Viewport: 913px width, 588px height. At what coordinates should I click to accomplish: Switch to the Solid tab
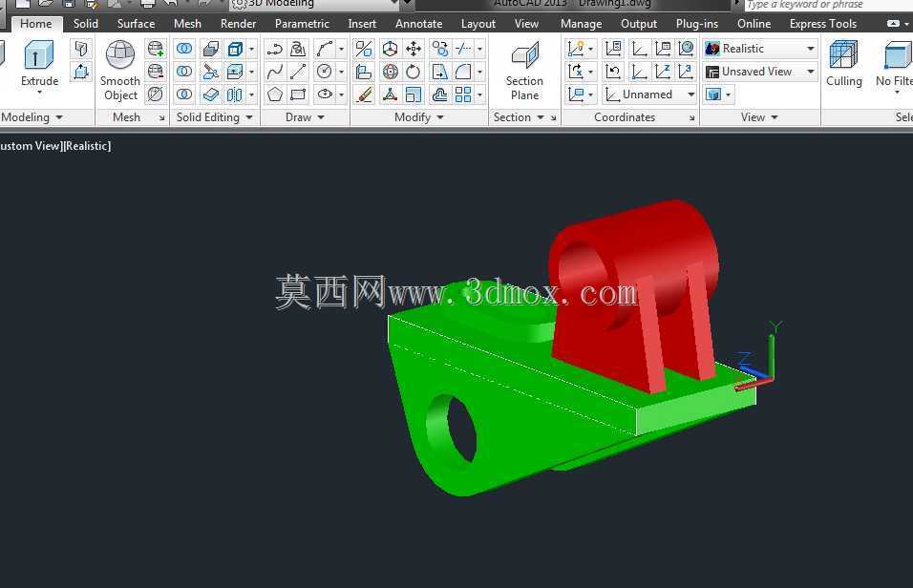coord(86,24)
